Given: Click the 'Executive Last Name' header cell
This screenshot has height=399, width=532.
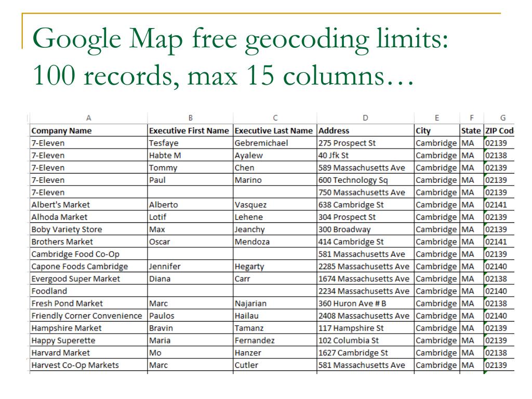Looking at the screenshot, I should 275,130.
